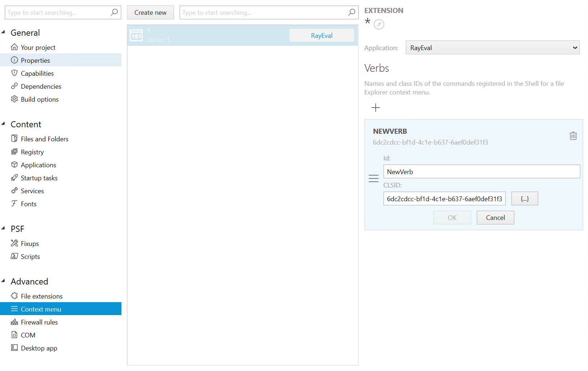Select the Fonts icon in Content
588x371 pixels.
point(14,204)
